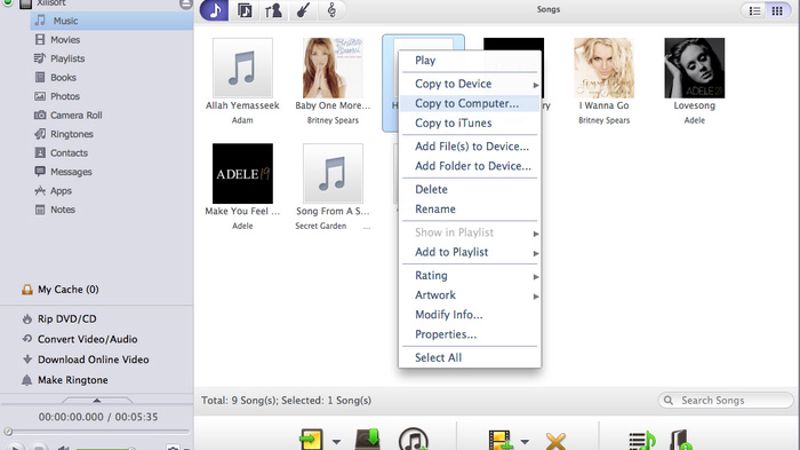Click the Rip DVD/CD icon

tap(27, 319)
